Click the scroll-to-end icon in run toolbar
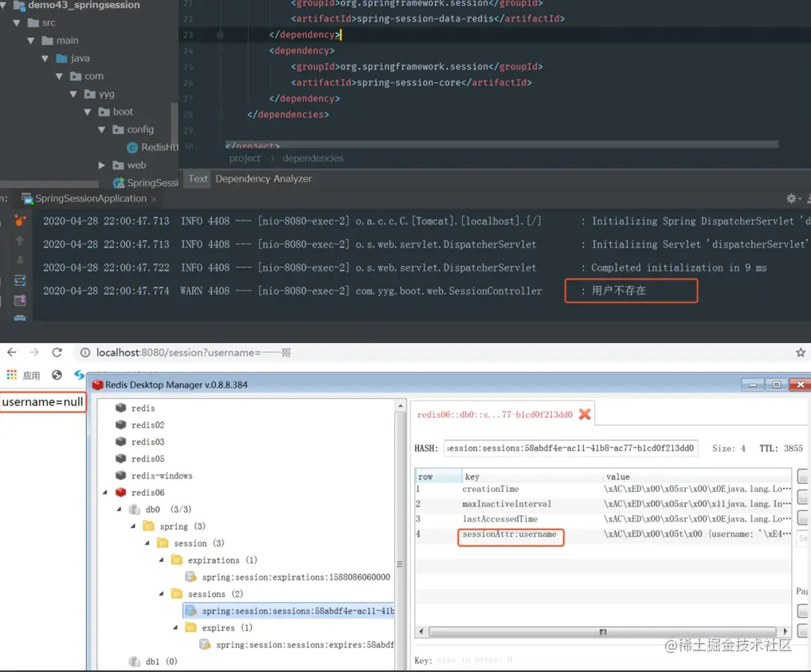This screenshot has width=811, height=672. (x=20, y=300)
